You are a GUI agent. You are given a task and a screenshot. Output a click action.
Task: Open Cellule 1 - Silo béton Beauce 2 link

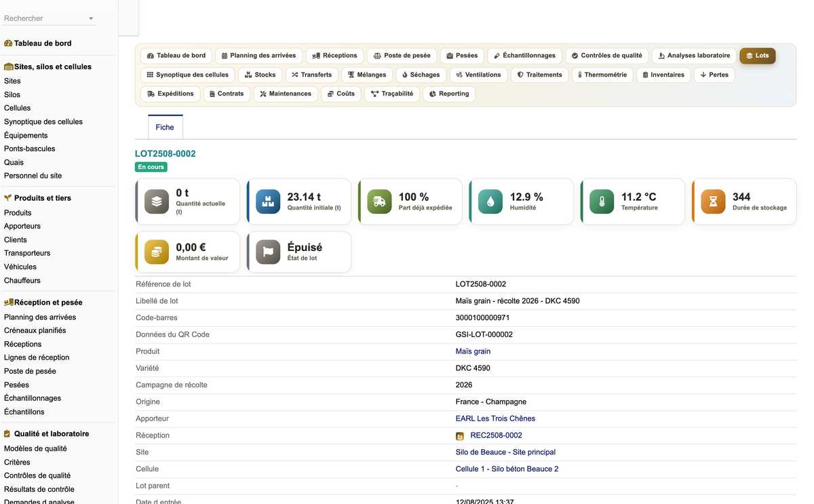(507, 469)
